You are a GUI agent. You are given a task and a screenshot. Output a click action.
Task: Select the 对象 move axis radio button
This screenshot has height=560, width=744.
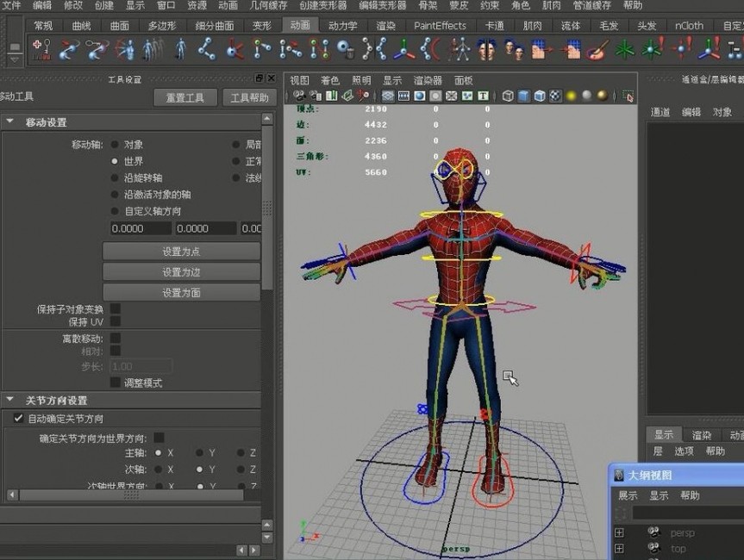click(115, 145)
